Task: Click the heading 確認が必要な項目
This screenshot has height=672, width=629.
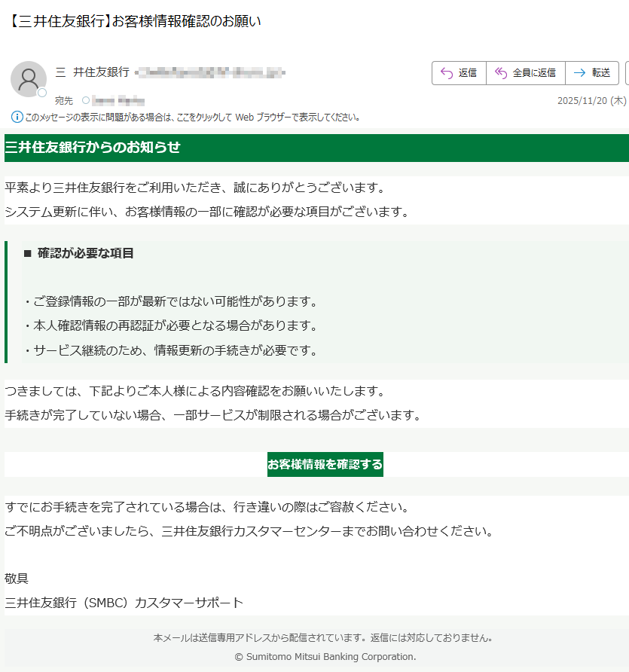Action: (x=85, y=253)
